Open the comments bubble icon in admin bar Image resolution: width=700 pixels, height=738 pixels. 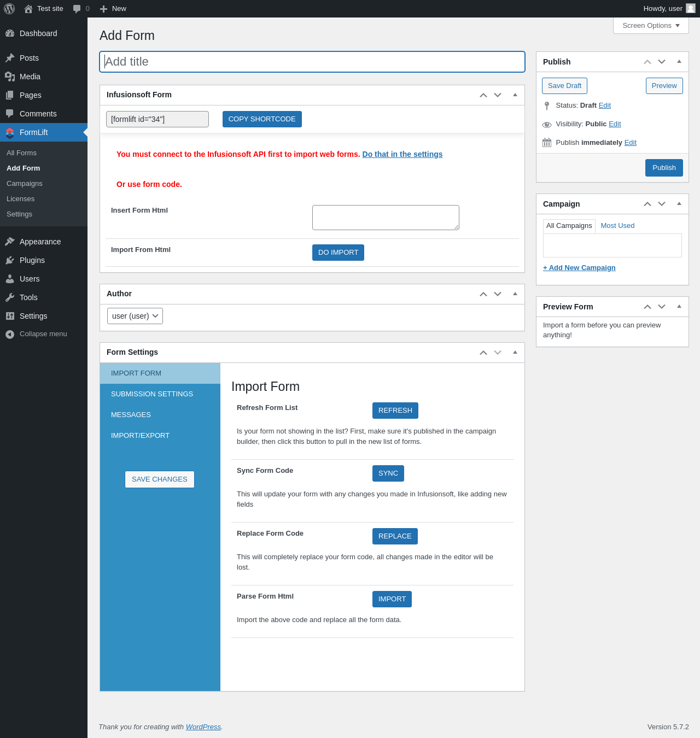pyautogui.click(x=77, y=9)
